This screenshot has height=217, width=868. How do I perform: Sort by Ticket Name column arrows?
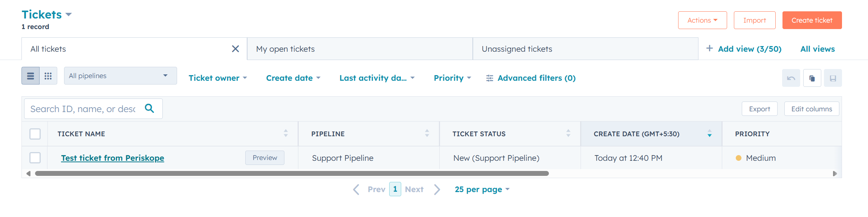(x=286, y=133)
